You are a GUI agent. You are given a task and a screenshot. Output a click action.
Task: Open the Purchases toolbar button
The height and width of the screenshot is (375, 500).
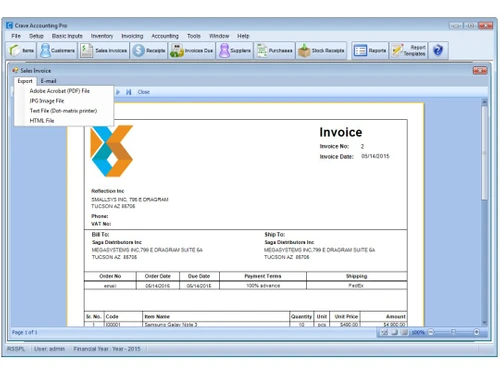coord(275,50)
